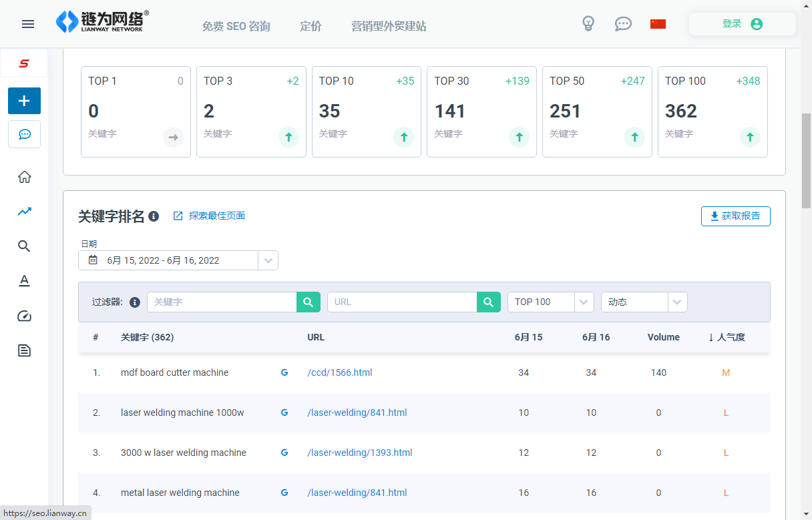Open the /ccd/1566.html URL link

click(x=339, y=372)
